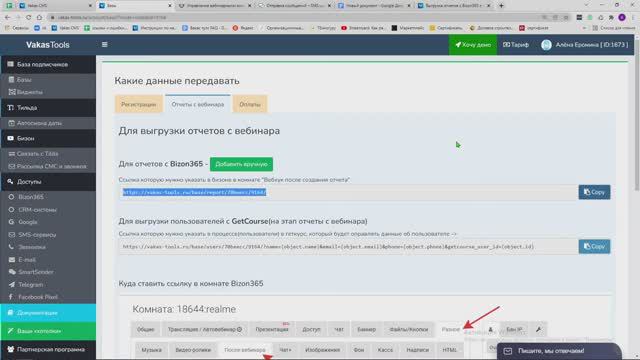Collapse 'Бизон' sidebar section
The image size is (640, 360).
48,138
